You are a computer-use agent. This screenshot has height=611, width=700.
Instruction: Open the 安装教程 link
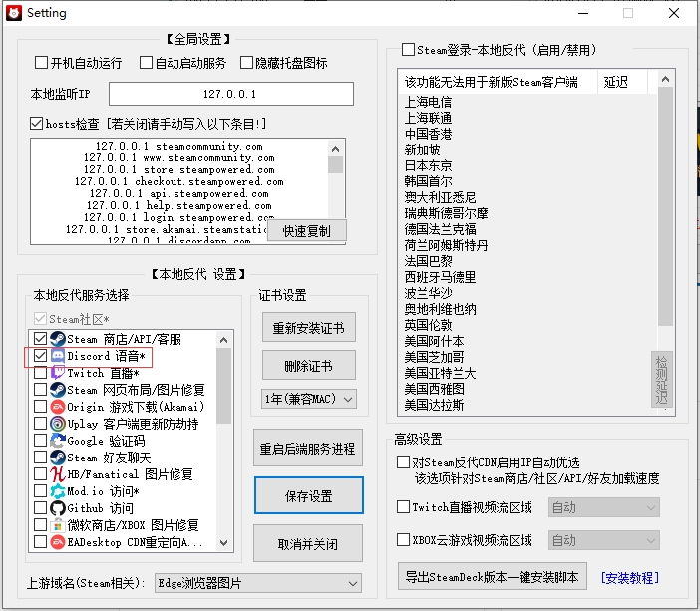(629, 577)
